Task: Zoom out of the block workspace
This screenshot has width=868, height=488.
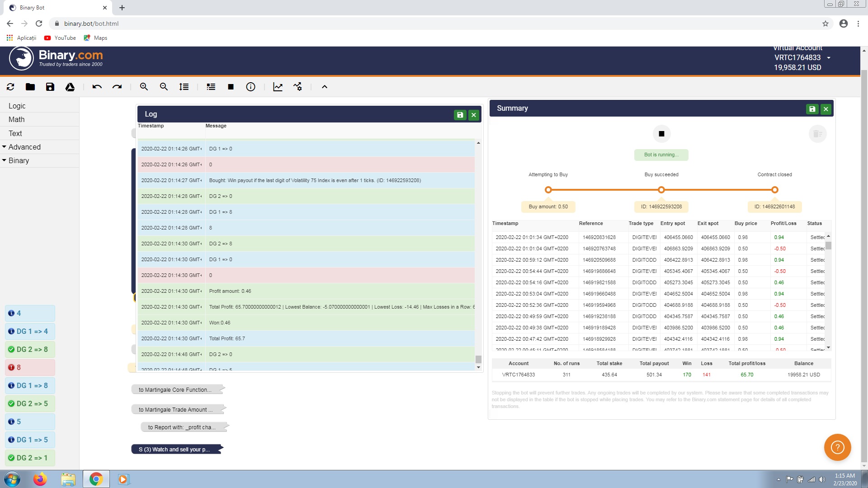Action: tap(164, 87)
